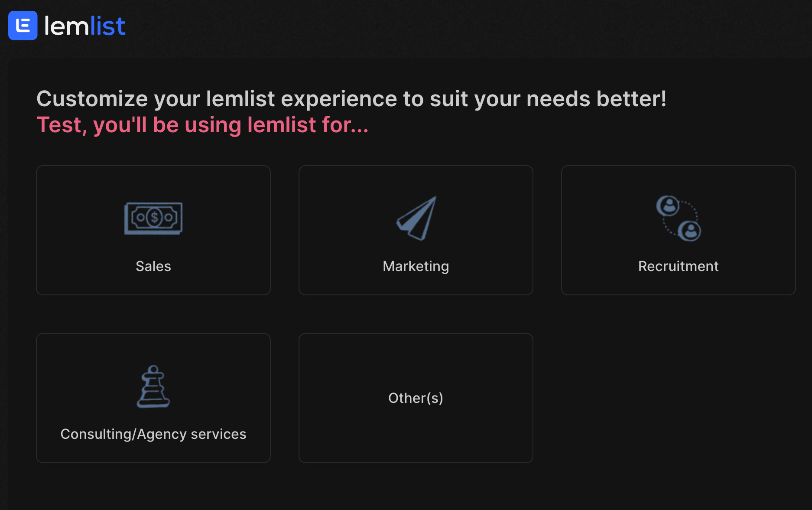Click the lemlist wordmark text
This screenshot has height=510, width=812.
coord(85,26)
